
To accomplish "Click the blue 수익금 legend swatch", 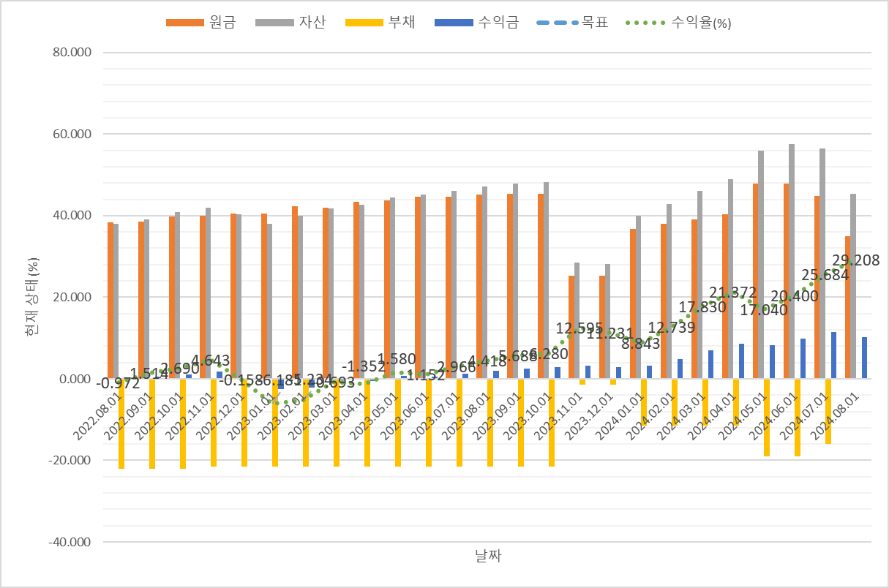I will [453, 23].
